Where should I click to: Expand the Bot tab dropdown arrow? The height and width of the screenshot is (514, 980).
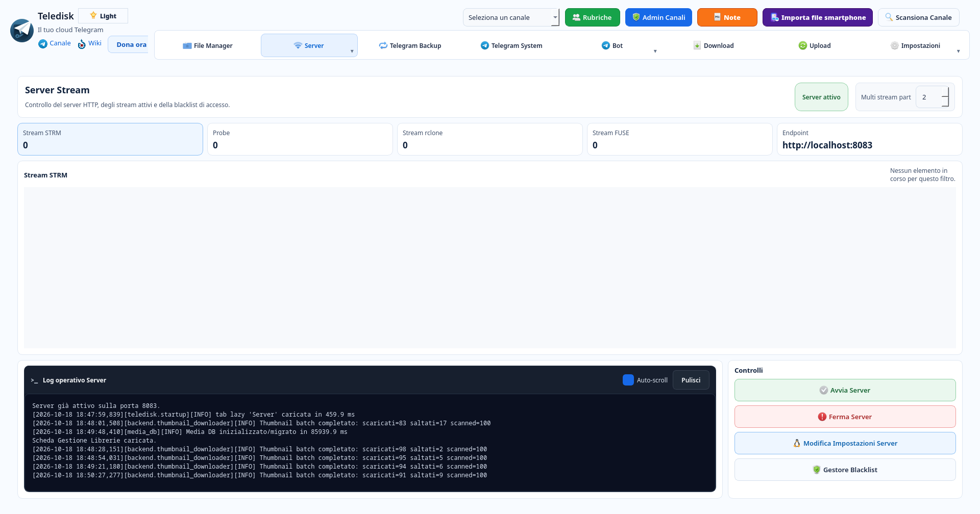[655, 51]
